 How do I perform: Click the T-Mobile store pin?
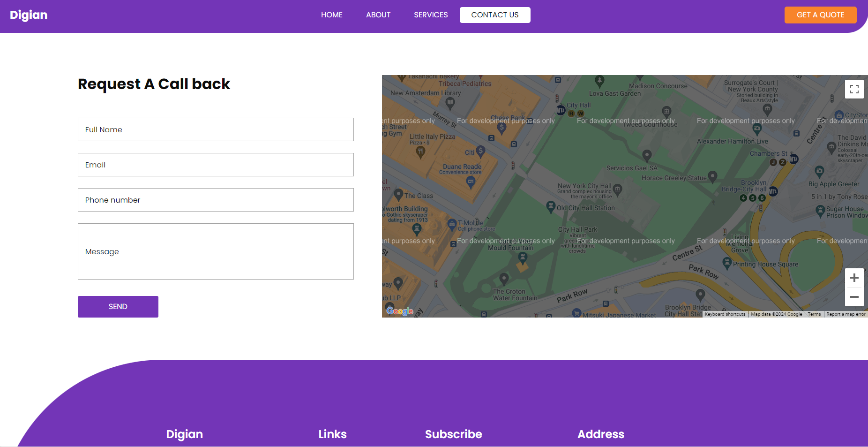(452, 224)
